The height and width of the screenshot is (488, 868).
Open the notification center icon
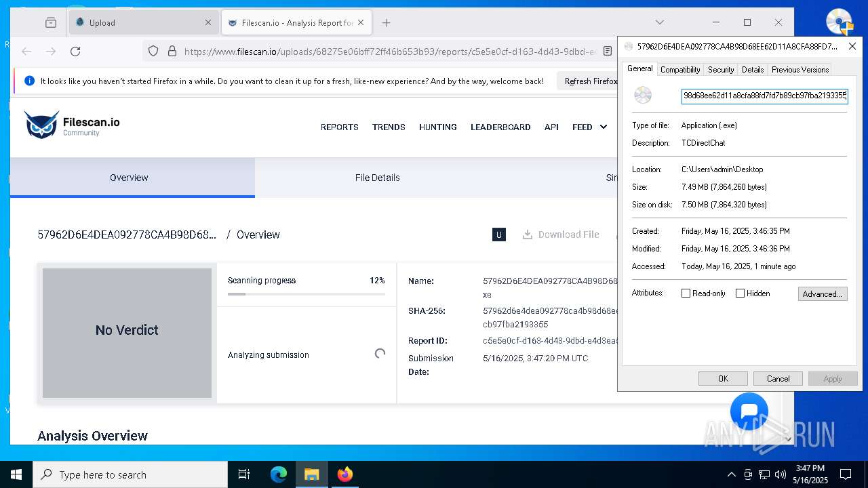[x=846, y=474]
